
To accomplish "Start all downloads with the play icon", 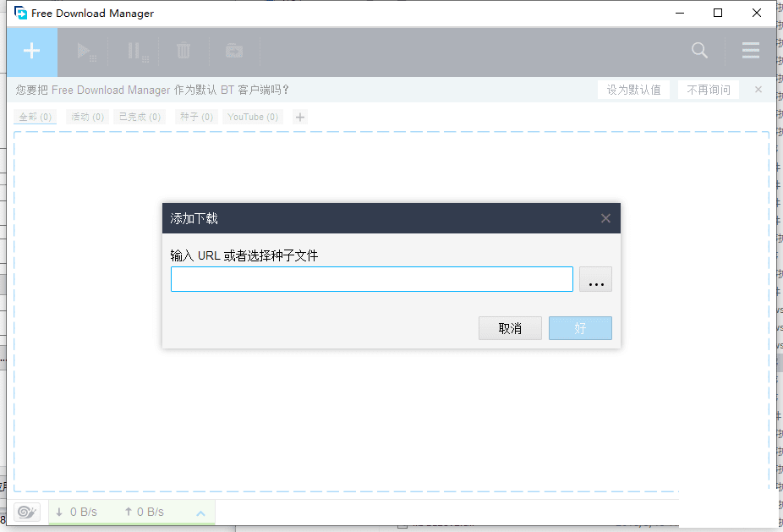I will click(85, 52).
